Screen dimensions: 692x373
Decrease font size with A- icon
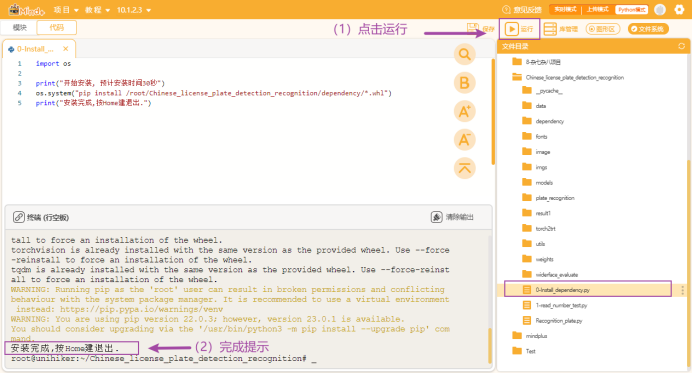point(464,140)
